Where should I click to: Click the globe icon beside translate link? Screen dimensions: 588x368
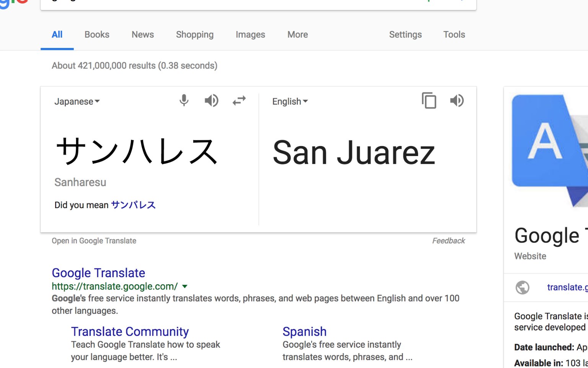(x=523, y=287)
